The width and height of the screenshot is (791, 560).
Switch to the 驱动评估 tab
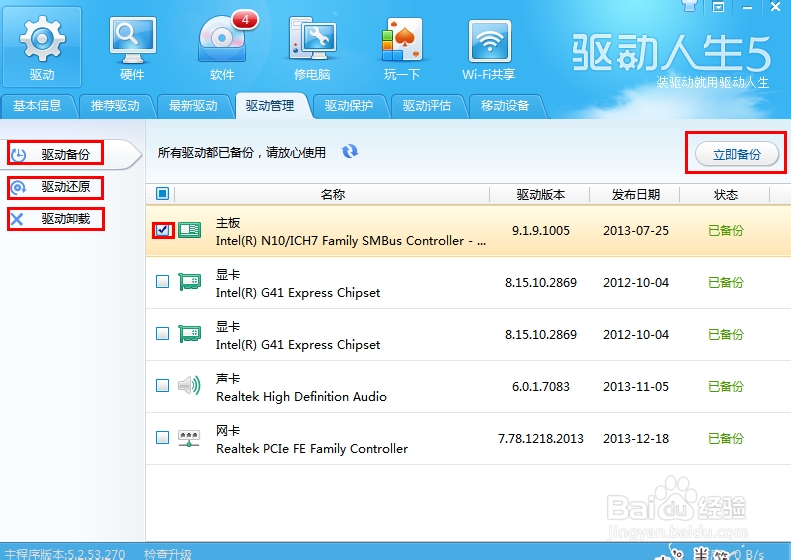[x=427, y=106]
